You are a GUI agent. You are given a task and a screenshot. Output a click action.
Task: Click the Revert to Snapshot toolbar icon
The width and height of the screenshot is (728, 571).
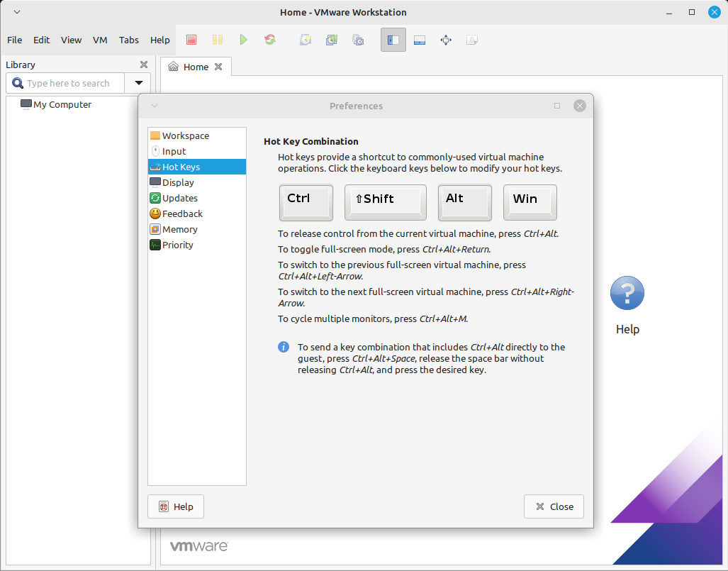click(332, 40)
